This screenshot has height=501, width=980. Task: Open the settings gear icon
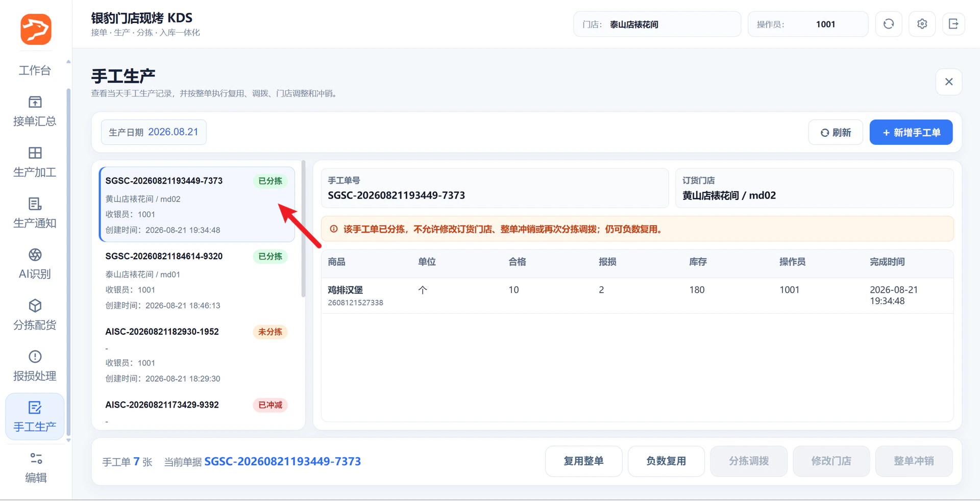click(922, 24)
